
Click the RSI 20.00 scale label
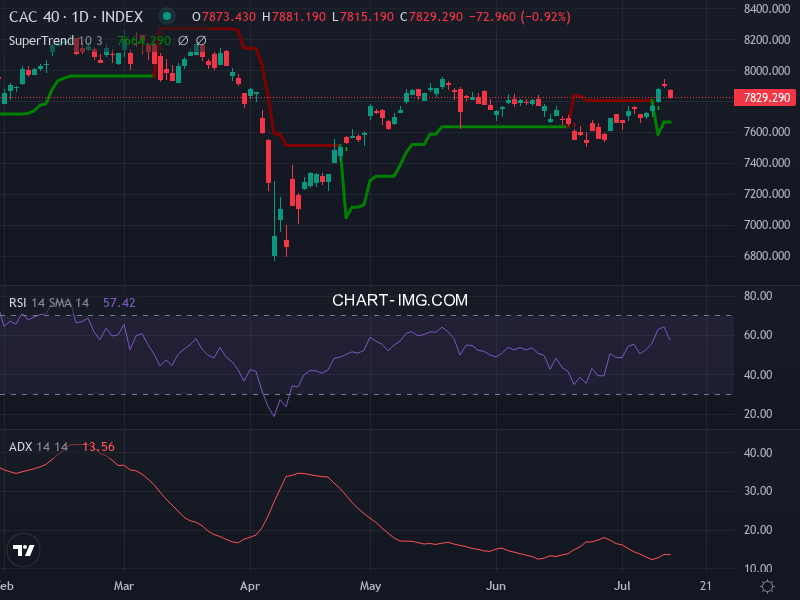pos(758,414)
